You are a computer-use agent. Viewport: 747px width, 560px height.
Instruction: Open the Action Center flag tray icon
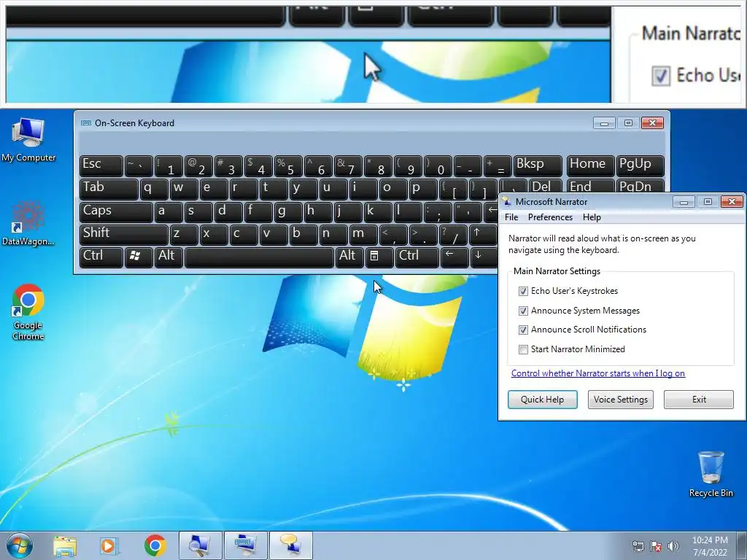(x=656, y=546)
